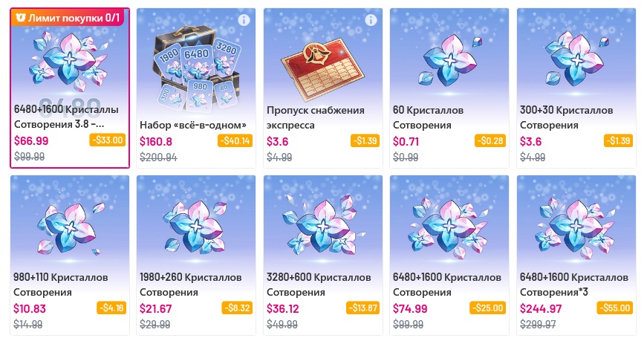Click info icon on Пропуск снабжения экспресса card
Viewport: 644px width, 341px height.
371,20
